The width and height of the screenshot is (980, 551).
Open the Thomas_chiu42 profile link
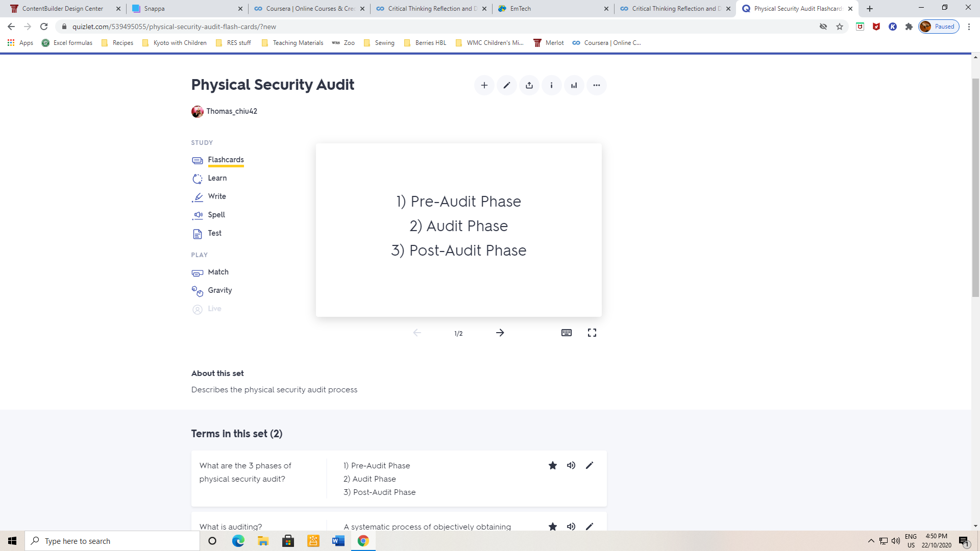click(x=231, y=111)
